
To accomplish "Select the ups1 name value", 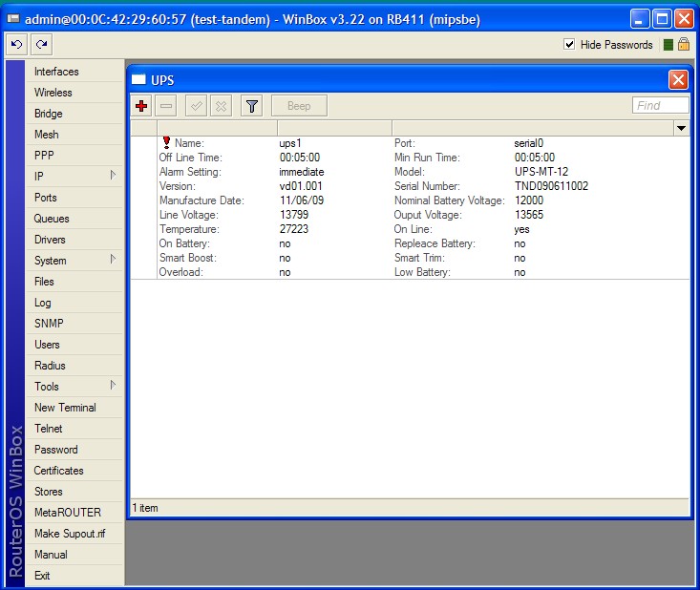I will click(x=290, y=143).
